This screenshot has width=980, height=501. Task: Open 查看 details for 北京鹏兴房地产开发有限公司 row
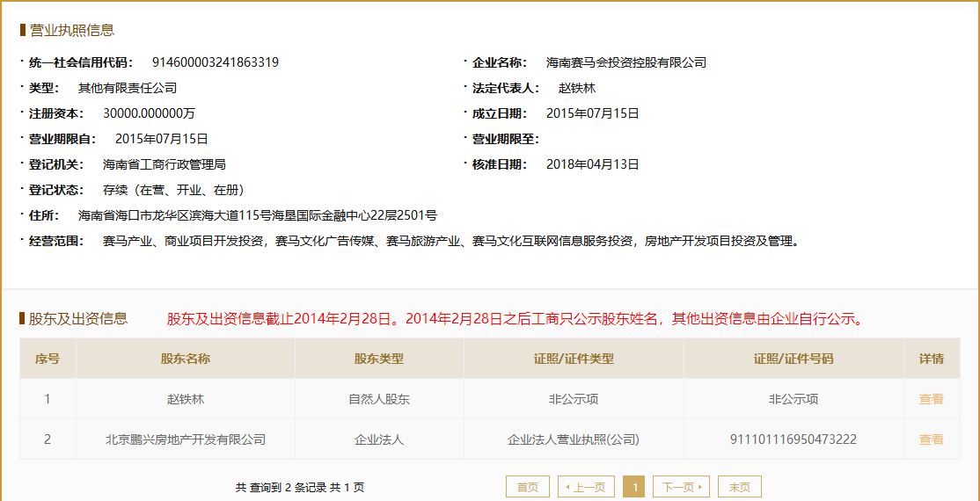coord(931,439)
